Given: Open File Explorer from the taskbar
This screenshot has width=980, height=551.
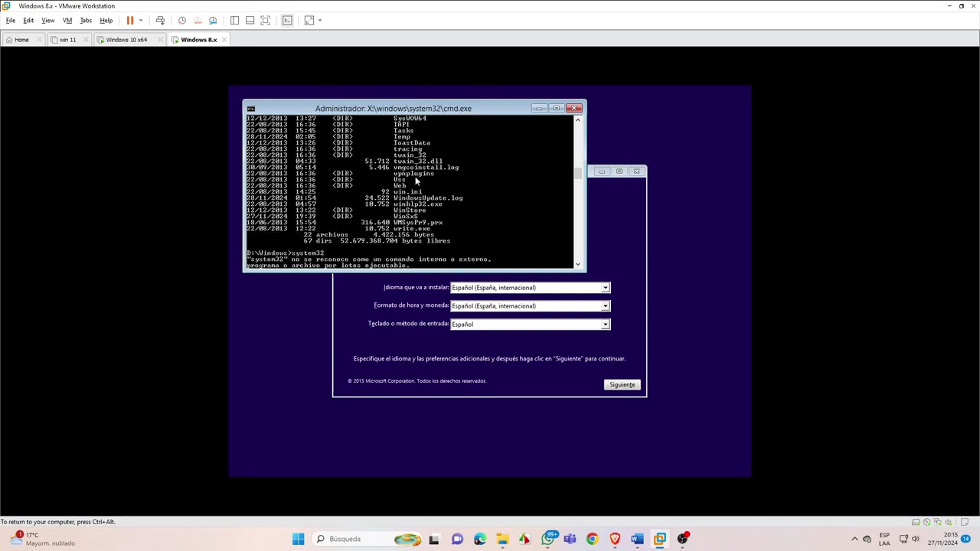Looking at the screenshot, I should point(502,539).
